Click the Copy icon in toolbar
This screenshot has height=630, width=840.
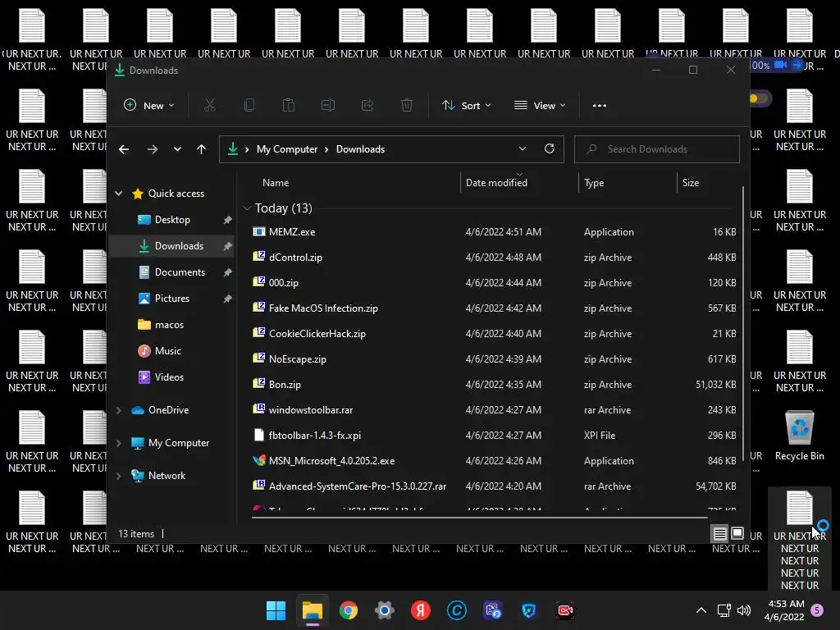tap(249, 106)
